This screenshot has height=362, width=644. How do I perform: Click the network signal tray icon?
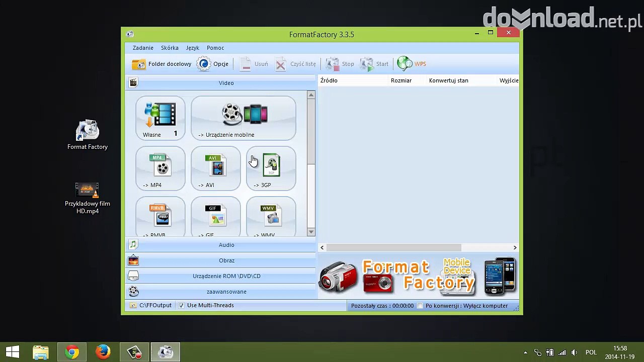pos(562,352)
